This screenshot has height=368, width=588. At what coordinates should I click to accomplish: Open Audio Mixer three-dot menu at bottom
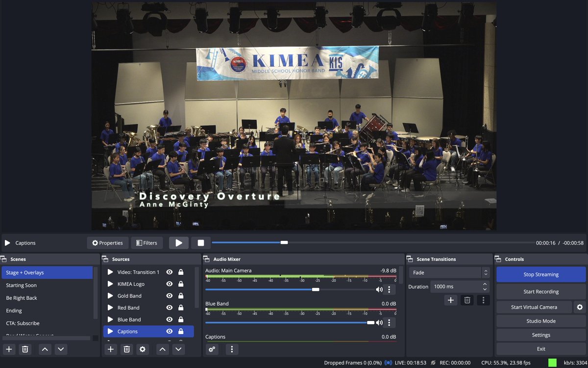coord(232,349)
